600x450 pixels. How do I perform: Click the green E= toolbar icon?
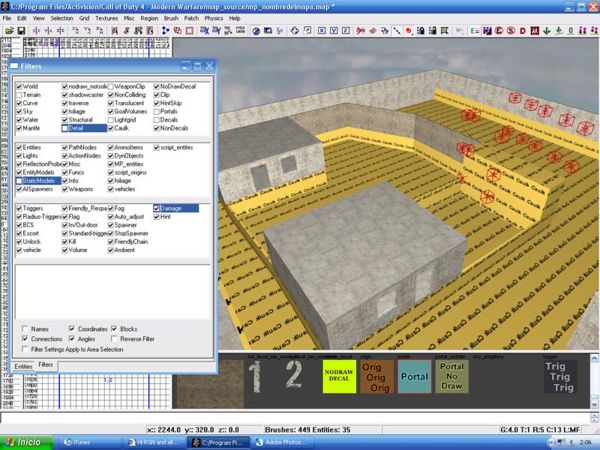[x=475, y=31]
